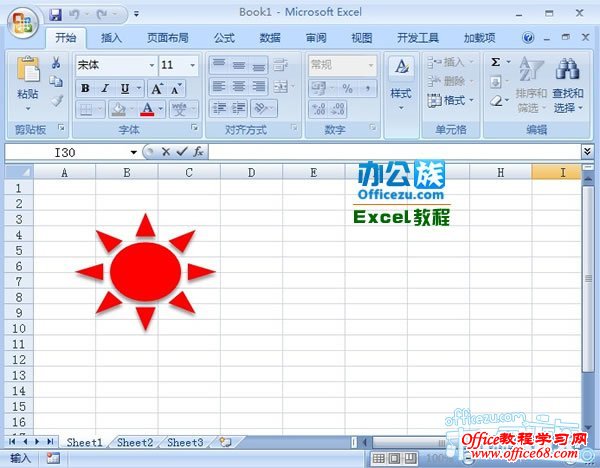The height and width of the screenshot is (468, 600).
Task: Center text horizontally
Action: click(x=239, y=86)
